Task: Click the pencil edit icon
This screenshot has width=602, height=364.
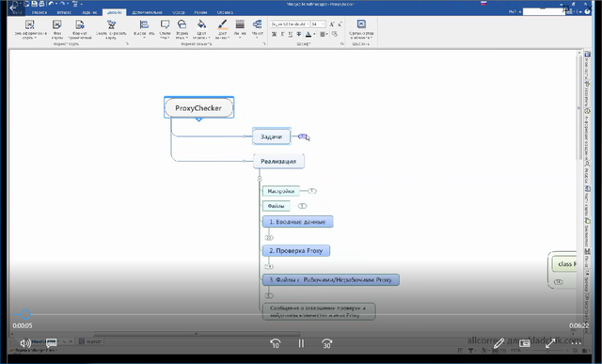Action: point(499,343)
